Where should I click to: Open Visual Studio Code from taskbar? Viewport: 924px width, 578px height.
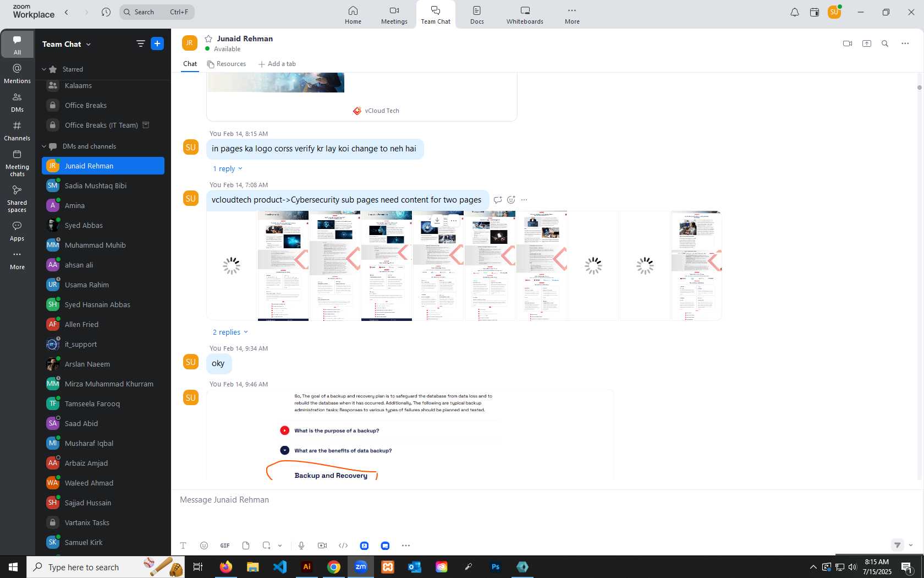pyautogui.click(x=280, y=566)
